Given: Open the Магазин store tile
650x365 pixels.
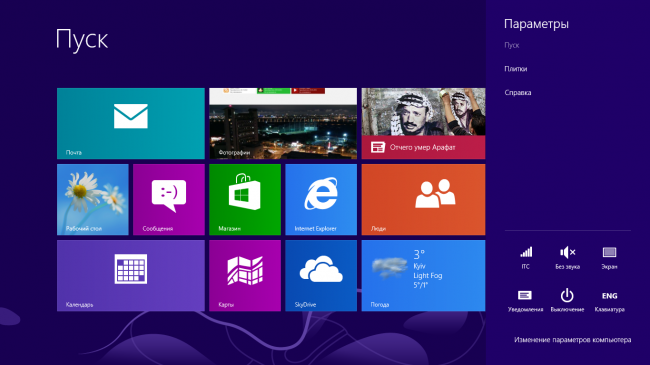Looking at the screenshot, I should click(x=245, y=200).
